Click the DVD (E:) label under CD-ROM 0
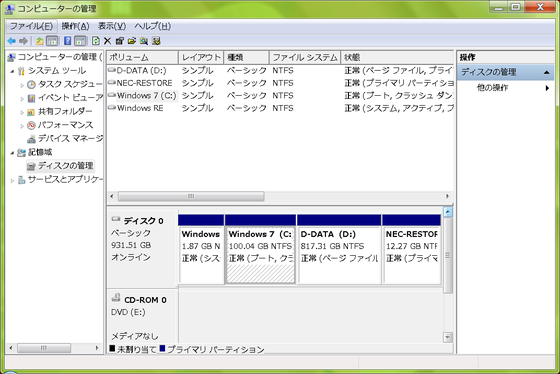Viewport: 560px width, 374px height. tap(128, 312)
